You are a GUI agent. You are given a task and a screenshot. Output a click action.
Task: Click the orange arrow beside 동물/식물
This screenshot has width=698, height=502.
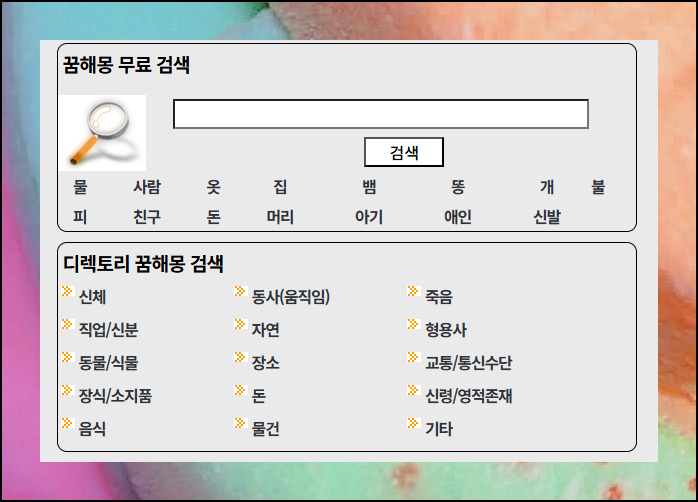tap(67, 357)
